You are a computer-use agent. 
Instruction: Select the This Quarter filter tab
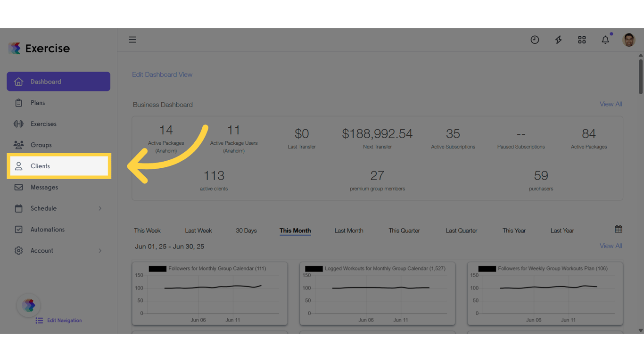(404, 230)
